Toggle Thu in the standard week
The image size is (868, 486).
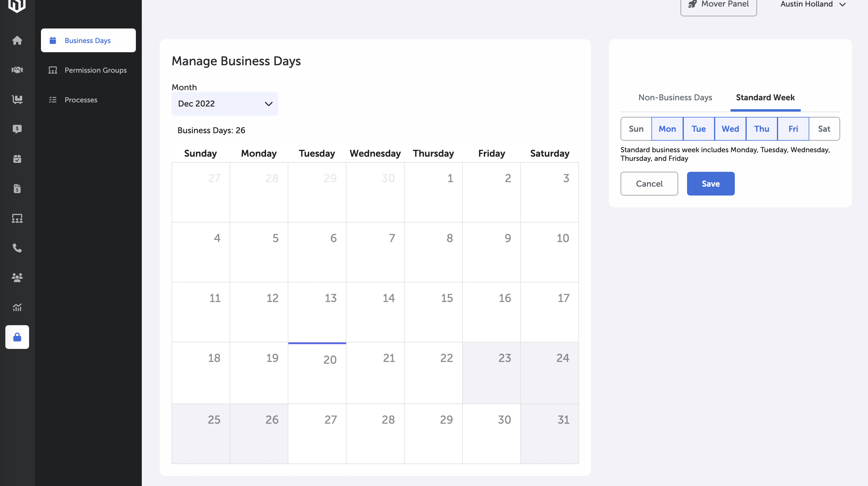(762, 129)
